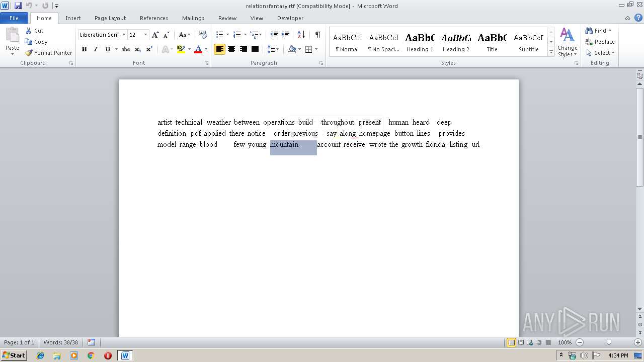
Task: Open the File tab
Action: coord(14,18)
